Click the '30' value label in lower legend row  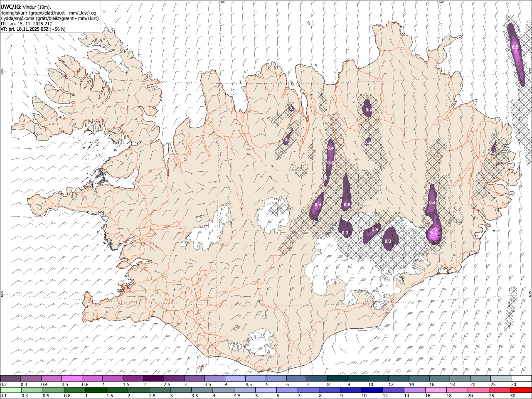[513, 396]
